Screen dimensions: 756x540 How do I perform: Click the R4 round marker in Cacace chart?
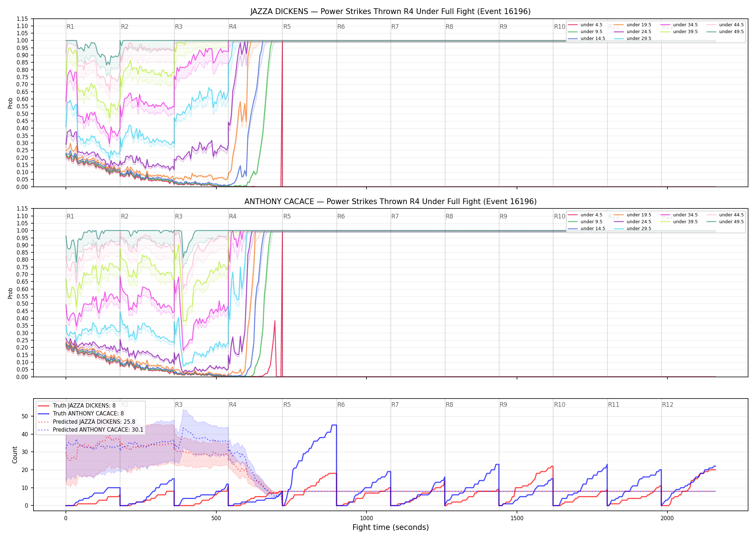pos(233,216)
